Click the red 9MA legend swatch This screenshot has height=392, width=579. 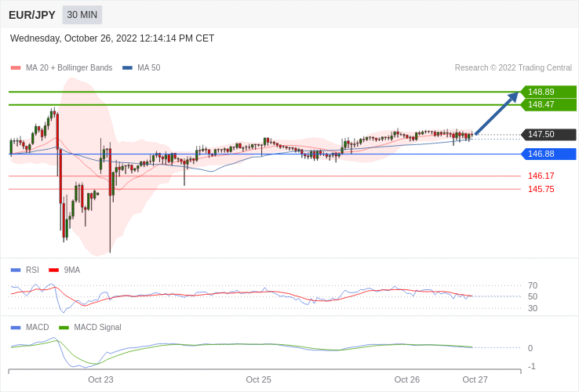click(x=54, y=270)
